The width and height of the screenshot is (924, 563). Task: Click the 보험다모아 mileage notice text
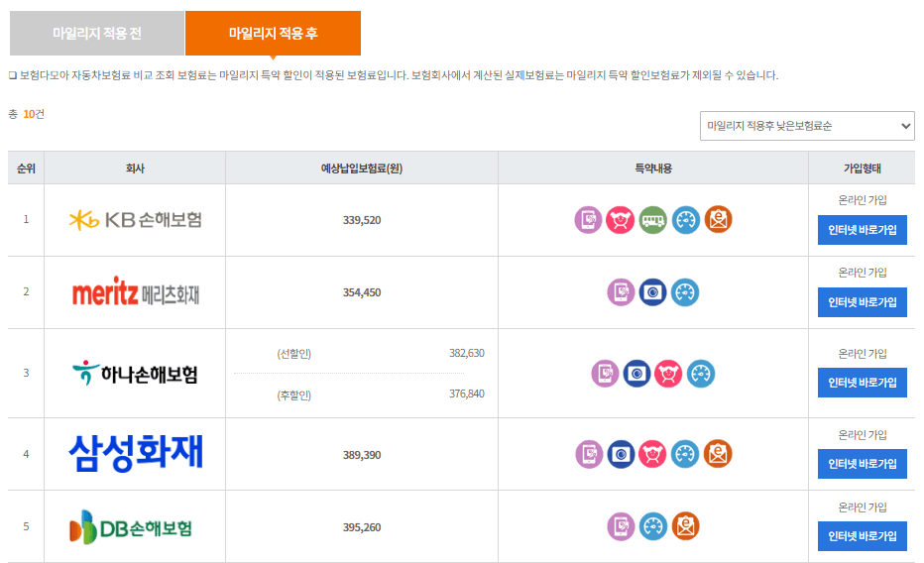pos(394,75)
